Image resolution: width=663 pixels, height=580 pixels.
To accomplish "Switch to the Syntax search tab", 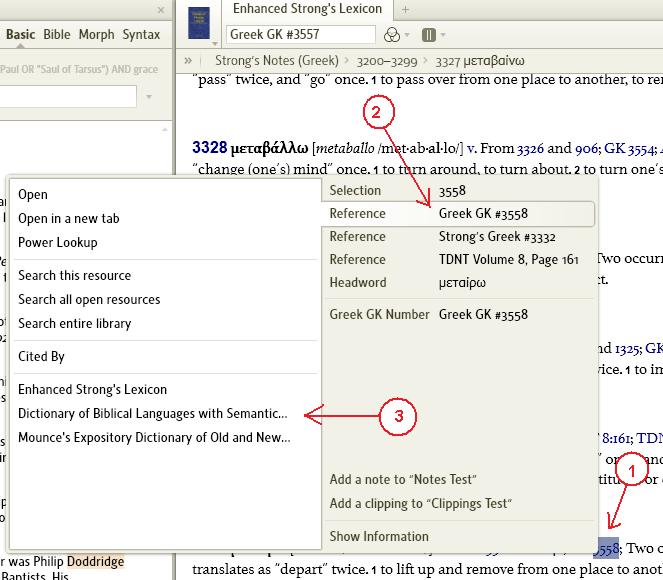I will tap(141, 34).
